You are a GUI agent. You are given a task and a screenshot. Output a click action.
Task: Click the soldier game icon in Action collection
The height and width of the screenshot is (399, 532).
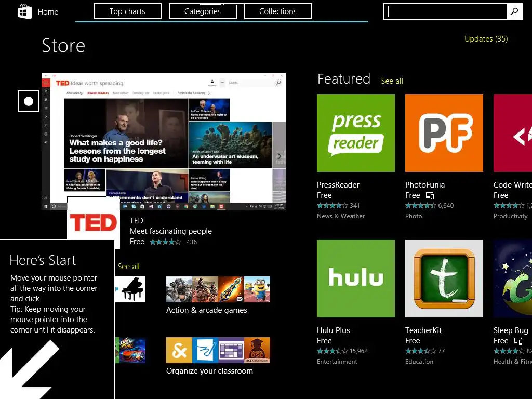pos(179,289)
